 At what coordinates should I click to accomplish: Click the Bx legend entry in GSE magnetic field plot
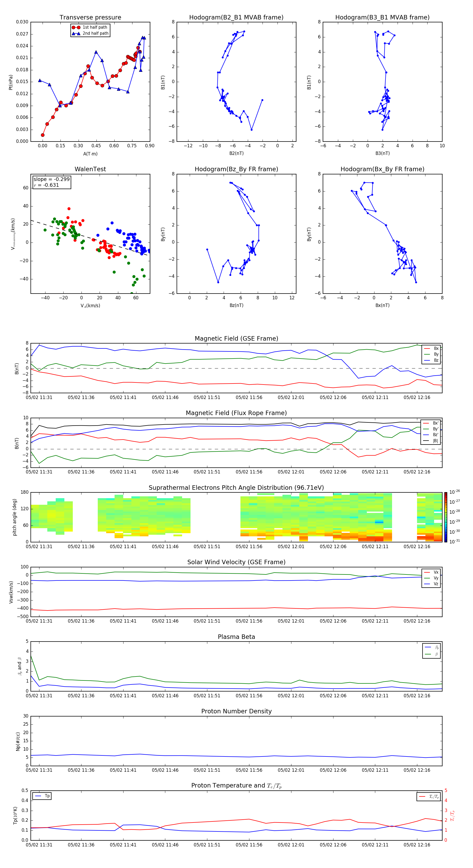431,349
